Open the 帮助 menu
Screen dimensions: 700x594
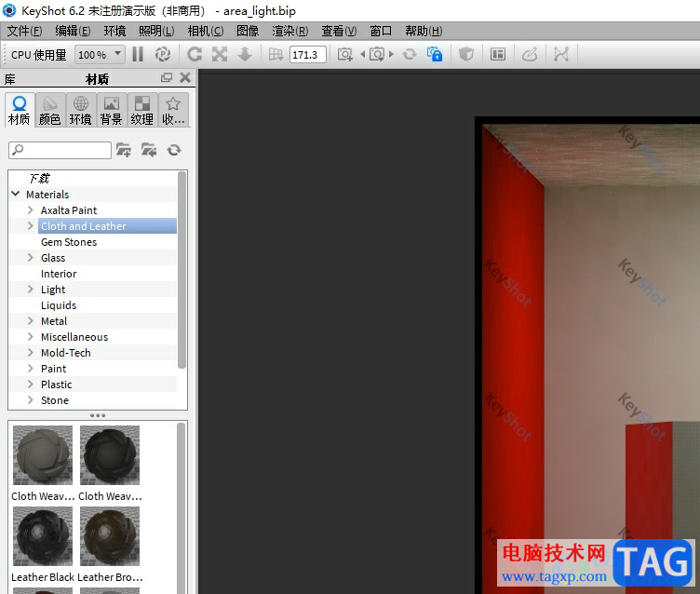(x=424, y=31)
